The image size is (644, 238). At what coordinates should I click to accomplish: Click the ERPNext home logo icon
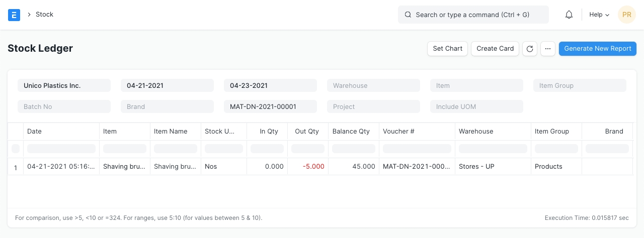(x=14, y=15)
